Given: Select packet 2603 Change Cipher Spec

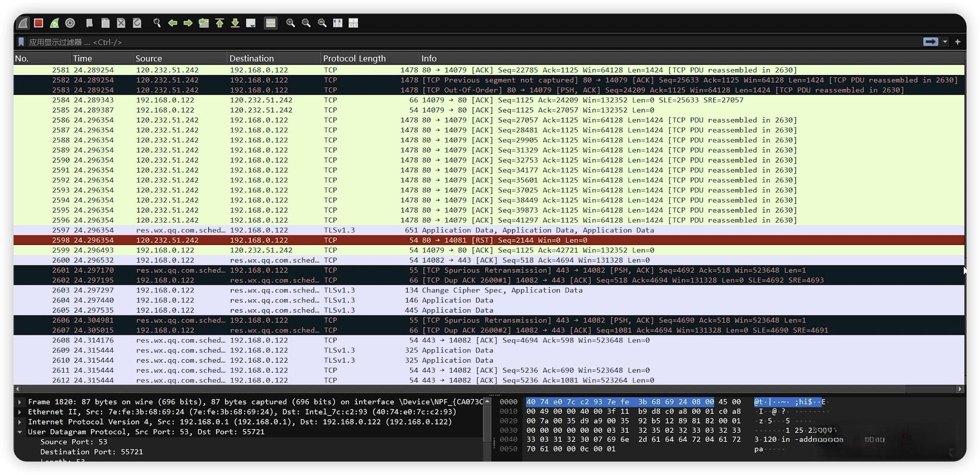Looking at the screenshot, I should pyautogui.click(x=489, y=290).
